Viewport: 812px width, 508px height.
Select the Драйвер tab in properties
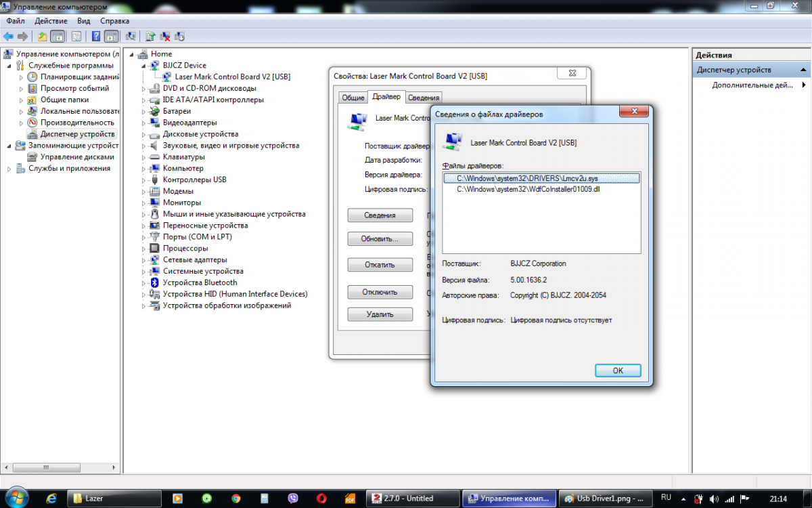click(386, 97)
